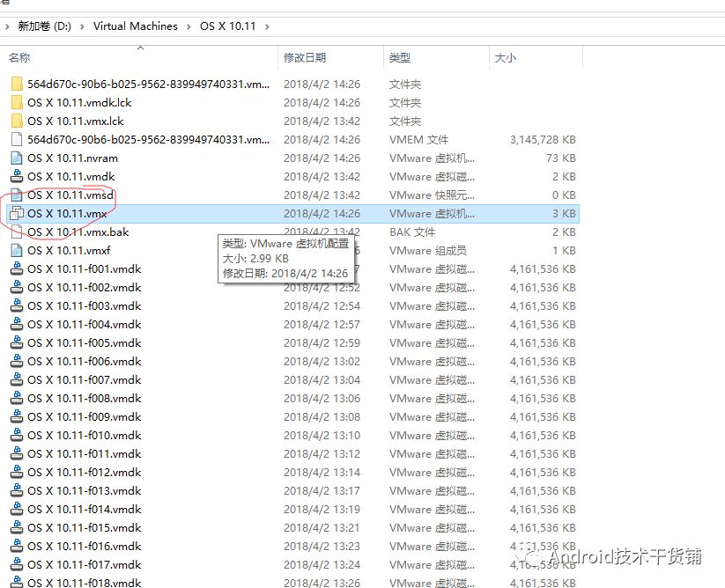Click the f010.vmdk disk icon
725x588 pixels.
click(17, 435)
